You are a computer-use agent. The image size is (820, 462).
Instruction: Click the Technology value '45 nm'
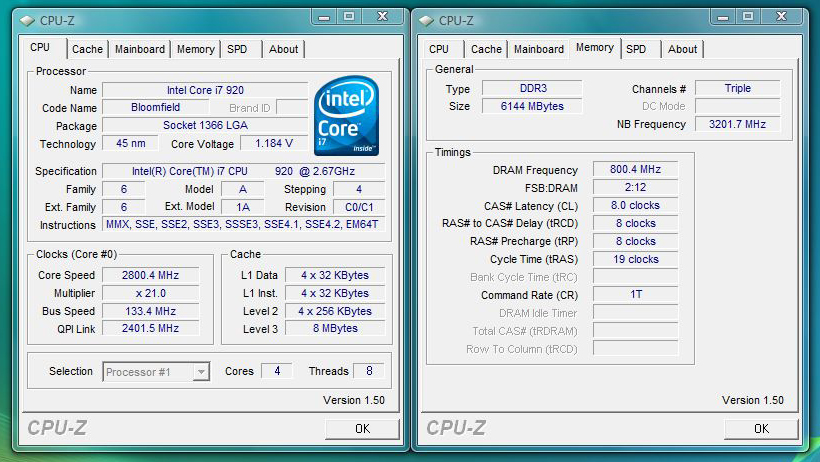131,143
